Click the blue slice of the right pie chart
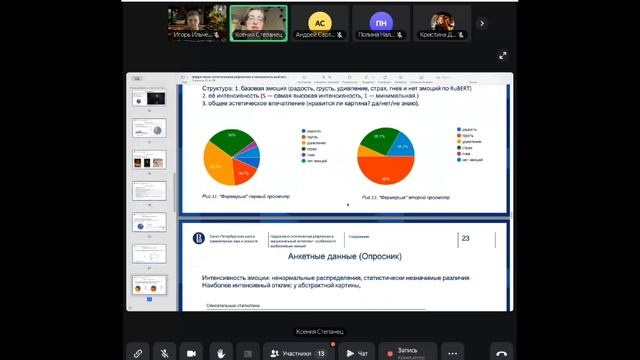 click(402, 146)
